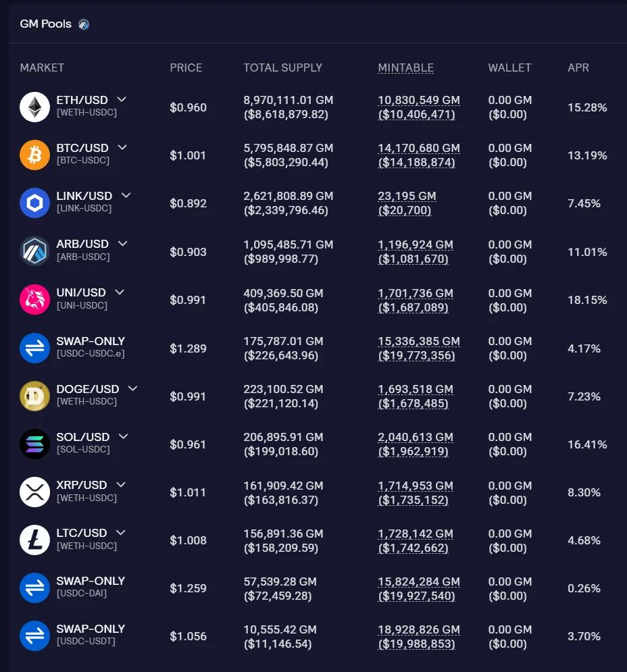Image resolution: width=627 pixels, height=672 pixels.
Task: Select the LTC token icon
Action: pyautogui.click(x=34, y=540)
